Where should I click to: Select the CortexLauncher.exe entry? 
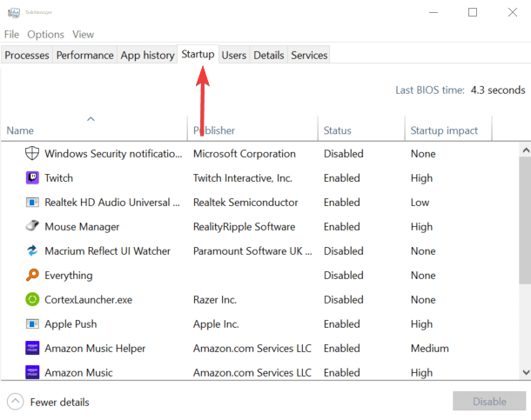pos(89,300)
